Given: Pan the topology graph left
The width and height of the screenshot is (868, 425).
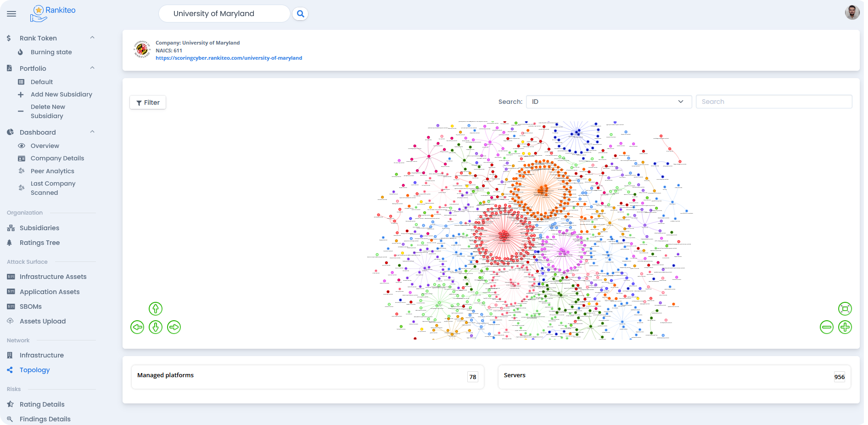Looking at the screenshot, I should 137,327.
